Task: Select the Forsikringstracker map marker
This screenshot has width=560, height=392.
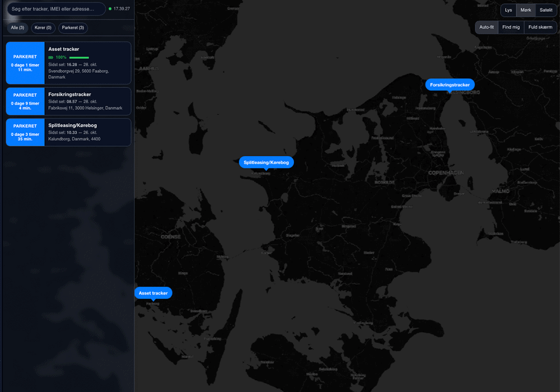Action: [x=450, y=85]
